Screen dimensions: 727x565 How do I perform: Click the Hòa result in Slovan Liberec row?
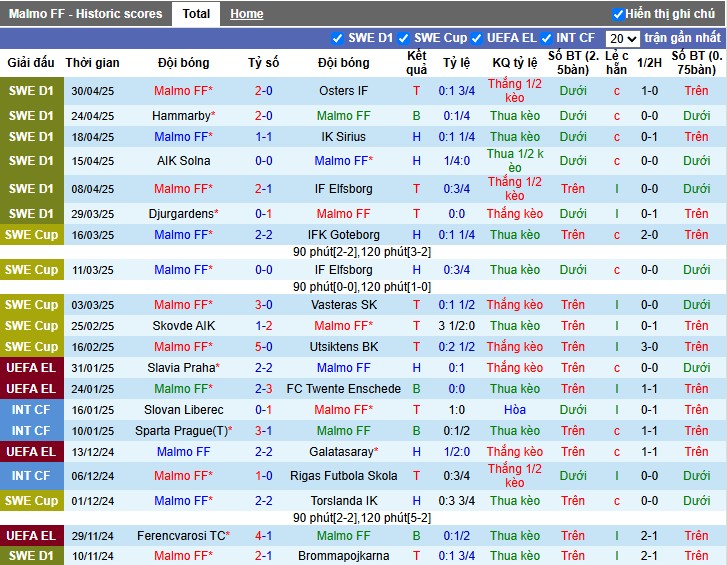(515, 410)
